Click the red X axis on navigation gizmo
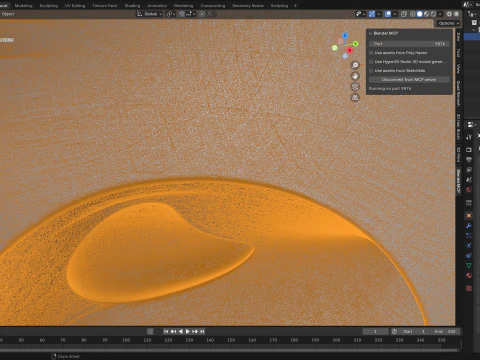The height and width of the screenshot is (360, 480). (x=349, y=50)
